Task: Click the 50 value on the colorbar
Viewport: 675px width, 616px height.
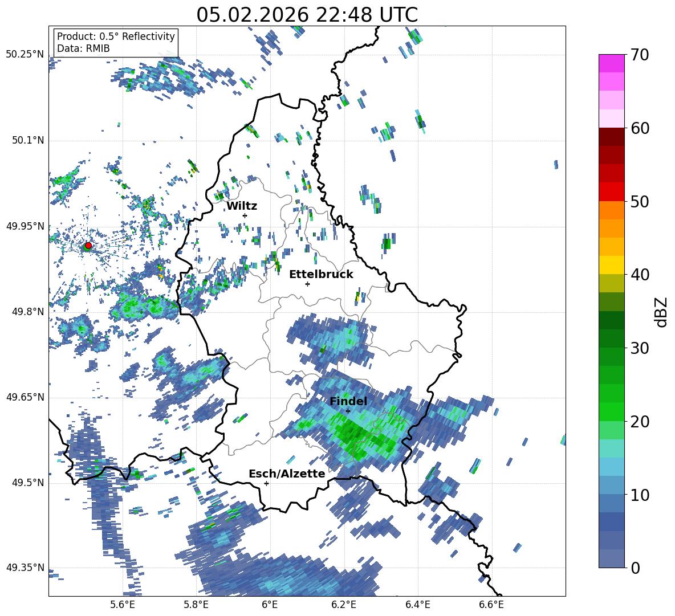Action: (x=640, y=202)
